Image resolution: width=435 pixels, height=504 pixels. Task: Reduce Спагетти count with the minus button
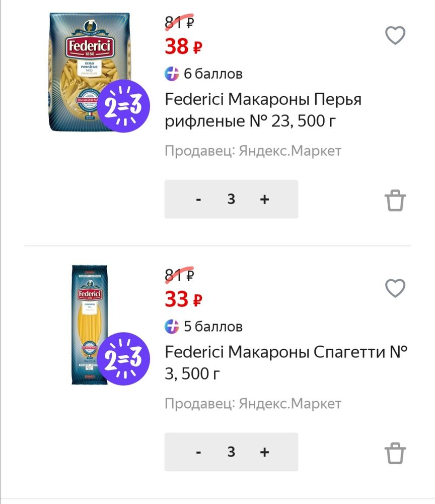coord(198,452)
